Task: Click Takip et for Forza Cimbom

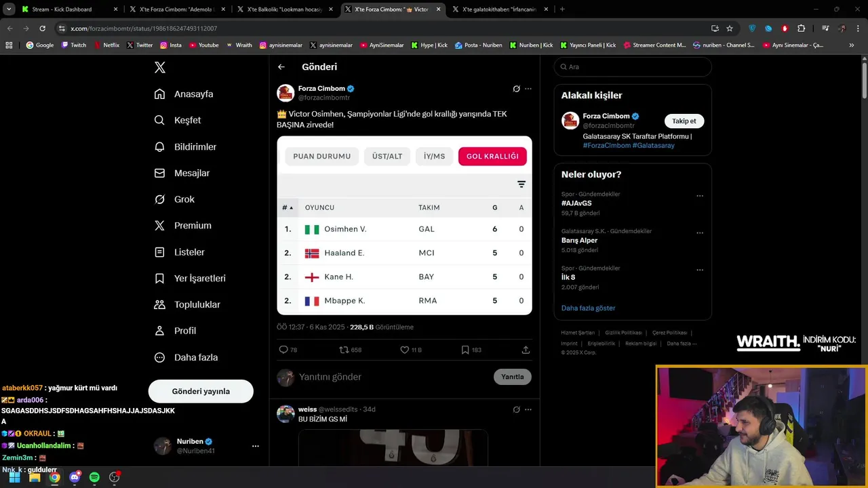Action: pyautogui.click(x=684, y=121)
